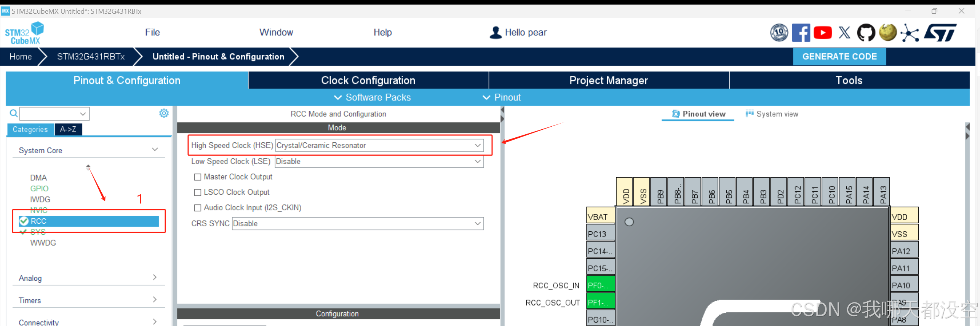Image resolution: width=980 pixels, height=326 pixels.
Task: Open the peripheral search dropdown
Action: 83,114
